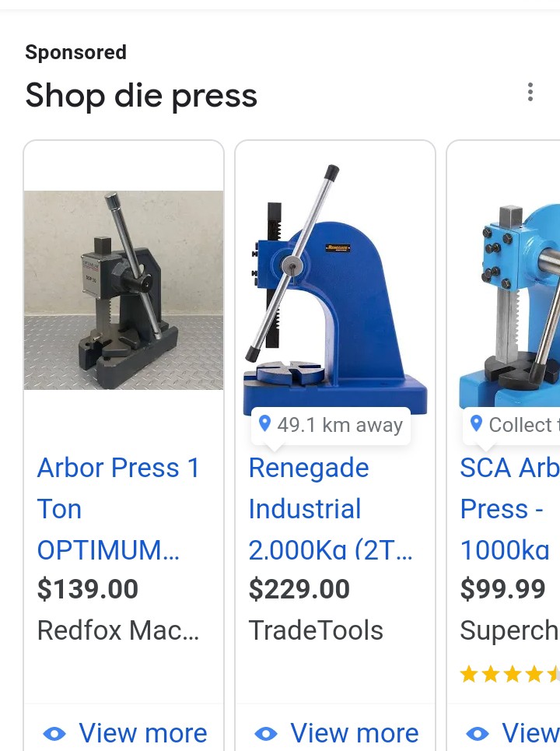Select the TradeTools seller name
Screen dimensions: 560x751
[316, 630]
